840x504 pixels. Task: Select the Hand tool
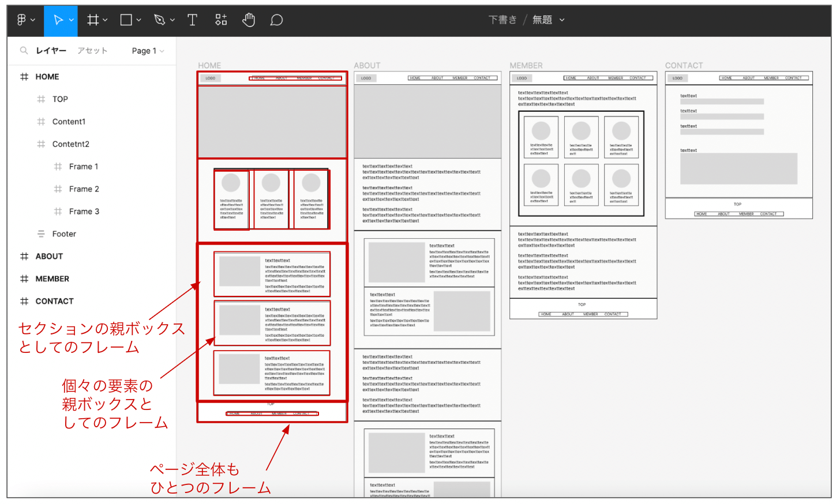tap(249, 20)
